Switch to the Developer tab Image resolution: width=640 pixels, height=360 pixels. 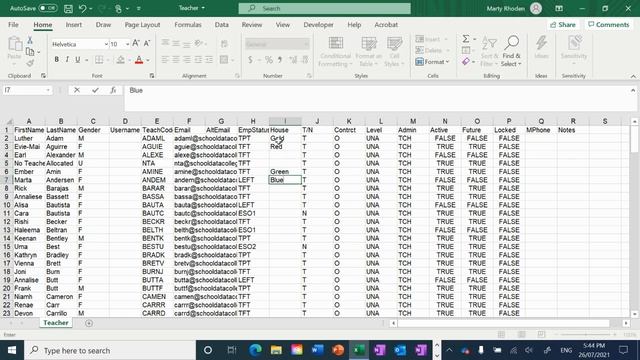(318, 24)
